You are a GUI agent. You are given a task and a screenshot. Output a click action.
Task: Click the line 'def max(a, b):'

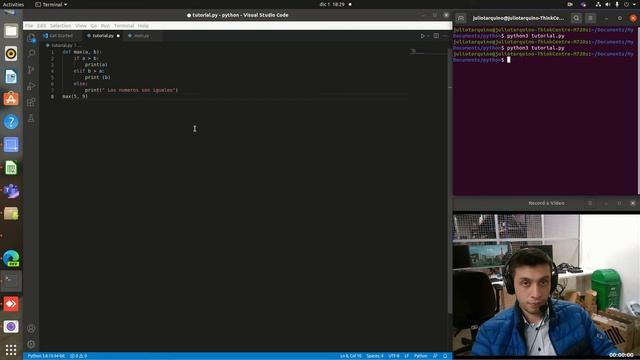click(82, 52)
